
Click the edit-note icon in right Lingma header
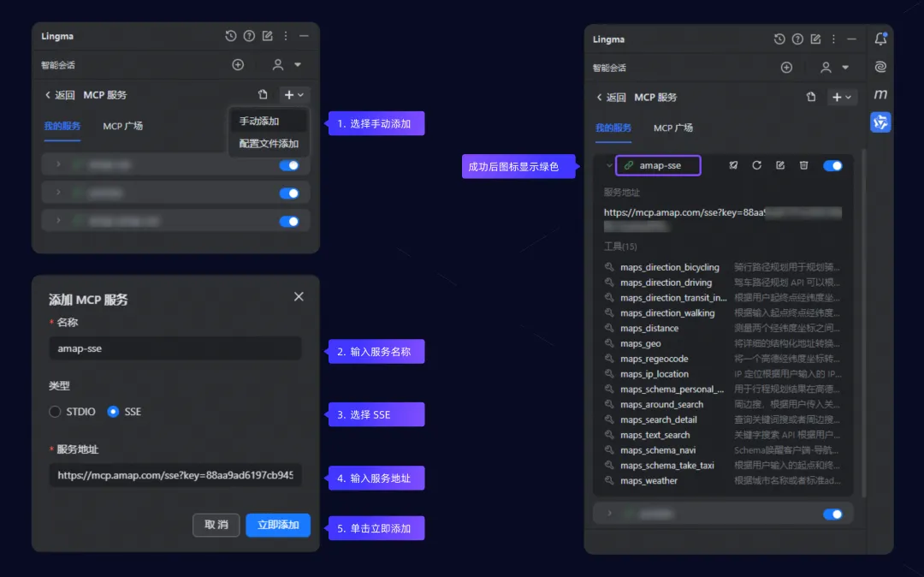tap(815, 39)
